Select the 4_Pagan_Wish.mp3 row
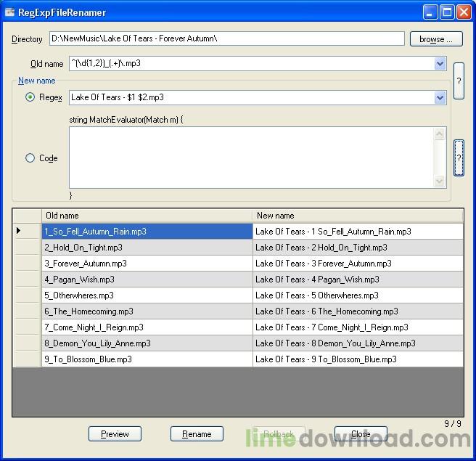The width and height of the screenshot is (476, 461). click(147, 280)
